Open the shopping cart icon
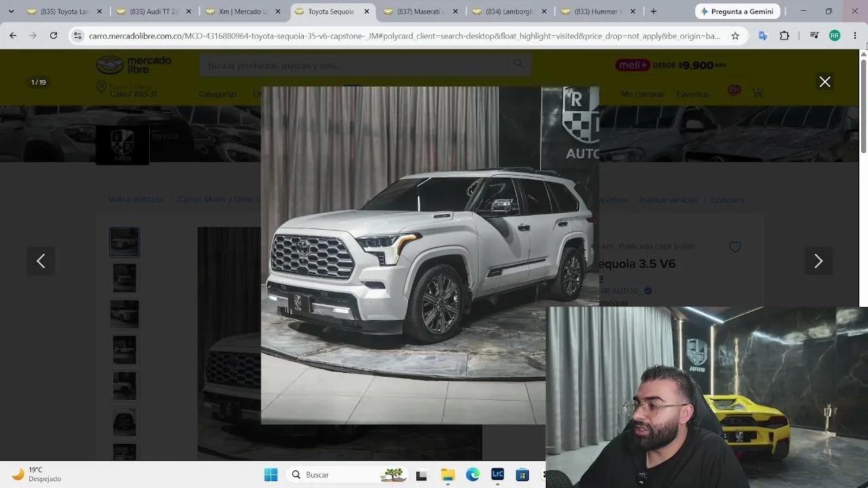 (x=757, y=91)
